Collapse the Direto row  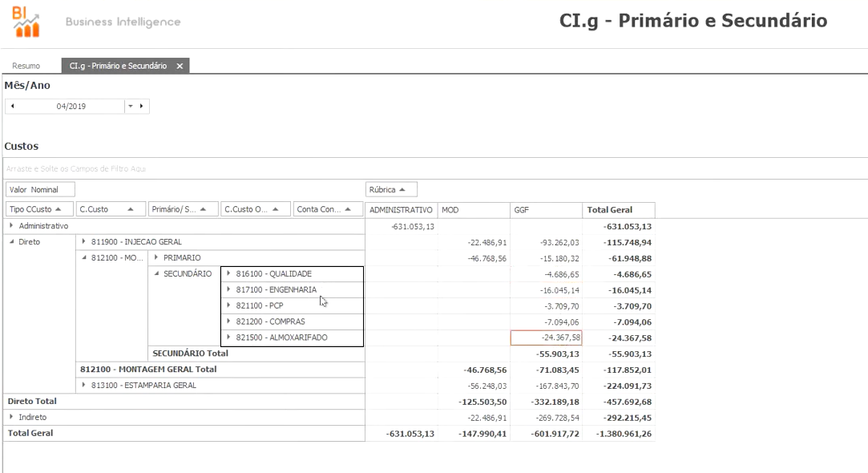12,241
